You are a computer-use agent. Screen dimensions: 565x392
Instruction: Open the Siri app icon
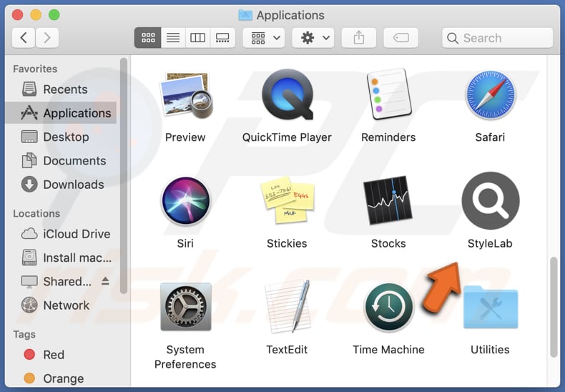[x=185, y=201]
